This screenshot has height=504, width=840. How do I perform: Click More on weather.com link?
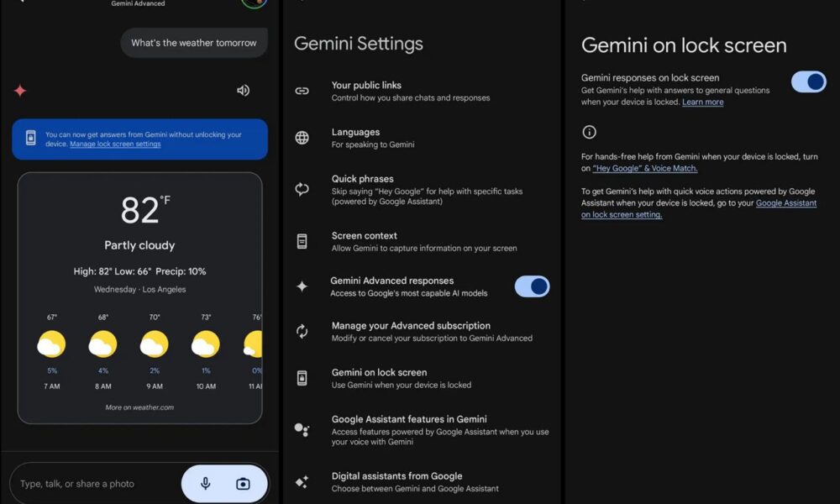[139, 407]
